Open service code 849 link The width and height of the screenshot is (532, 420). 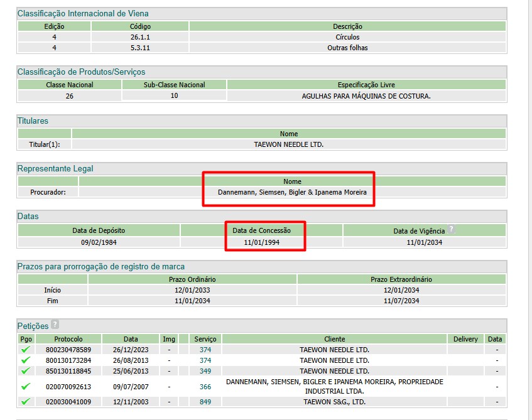[x=205, y=402]
